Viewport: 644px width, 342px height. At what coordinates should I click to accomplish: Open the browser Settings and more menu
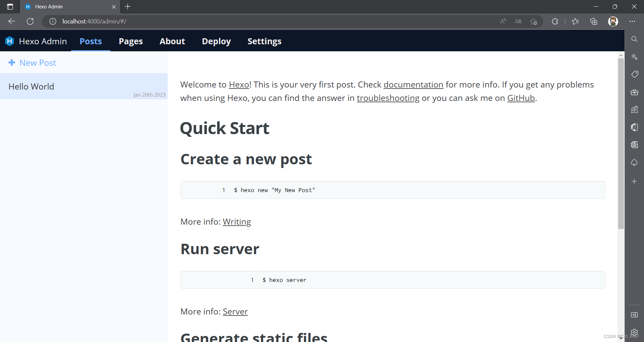[x=632, y=21]
